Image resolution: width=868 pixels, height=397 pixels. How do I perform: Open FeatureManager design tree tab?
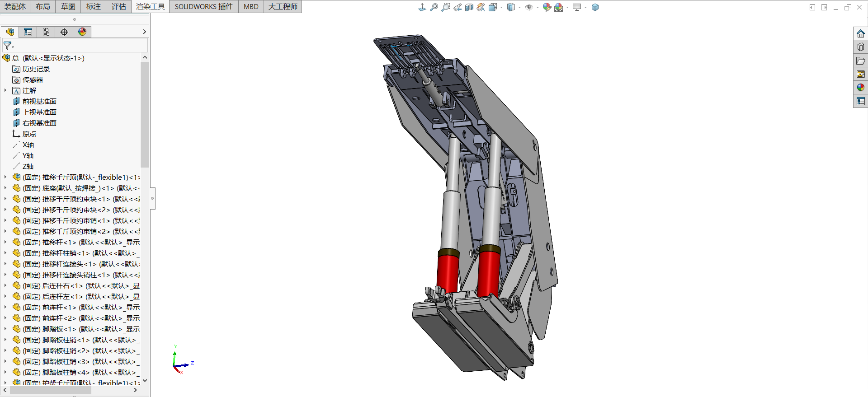pos(10,32)
